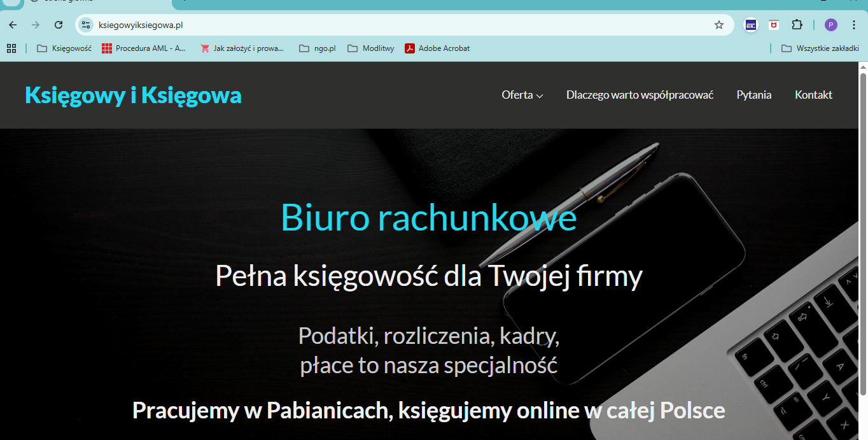Click the address bar URL field

382,25
